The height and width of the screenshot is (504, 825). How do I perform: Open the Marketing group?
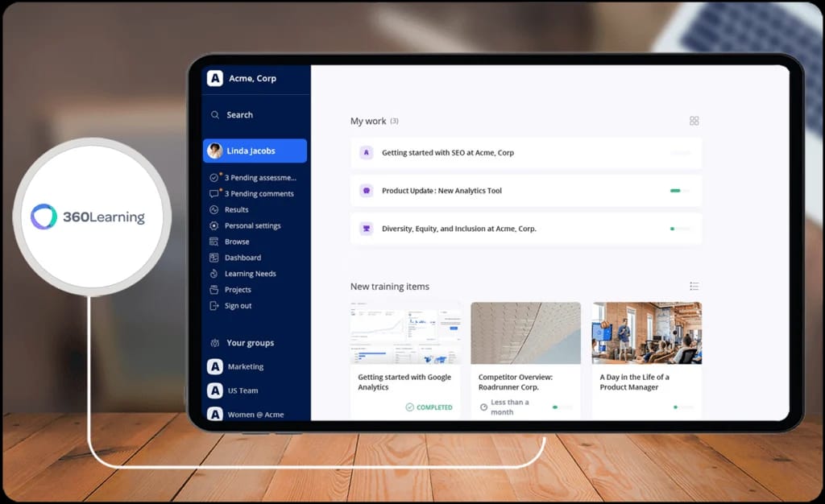pyautogui.click(x=245, y=366)
